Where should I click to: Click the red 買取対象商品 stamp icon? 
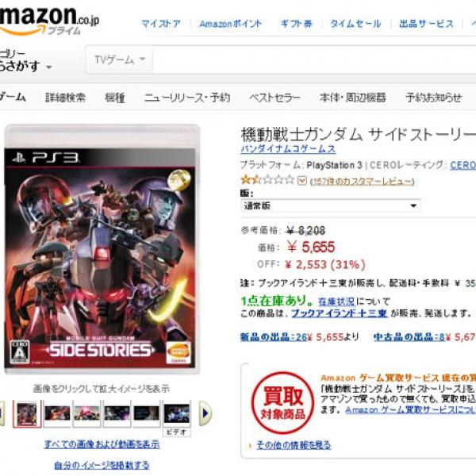coord(282,402)
